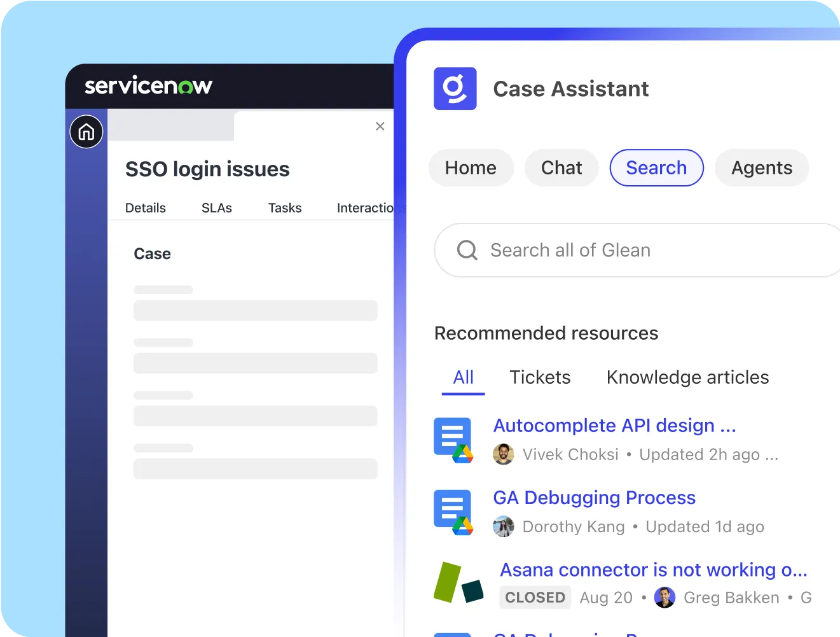Open the Details tab in ServiceNow
Screen dimensions: 840x637
point(146,208)
